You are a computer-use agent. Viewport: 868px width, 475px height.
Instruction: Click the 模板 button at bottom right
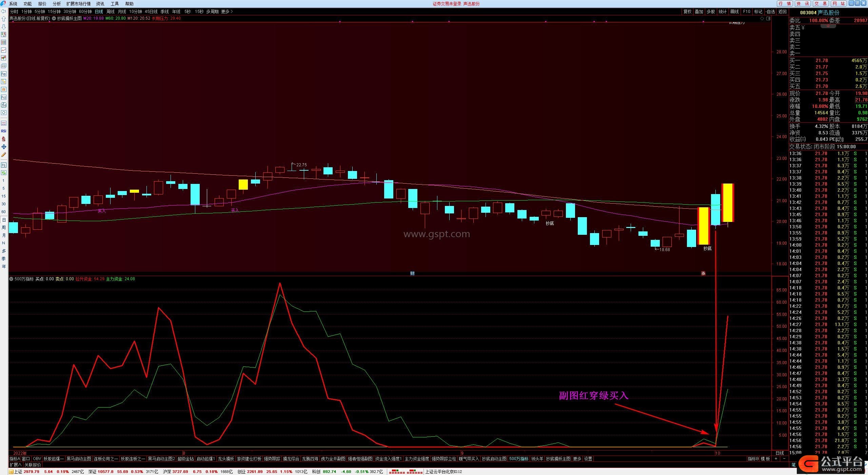tap(765, 459)
